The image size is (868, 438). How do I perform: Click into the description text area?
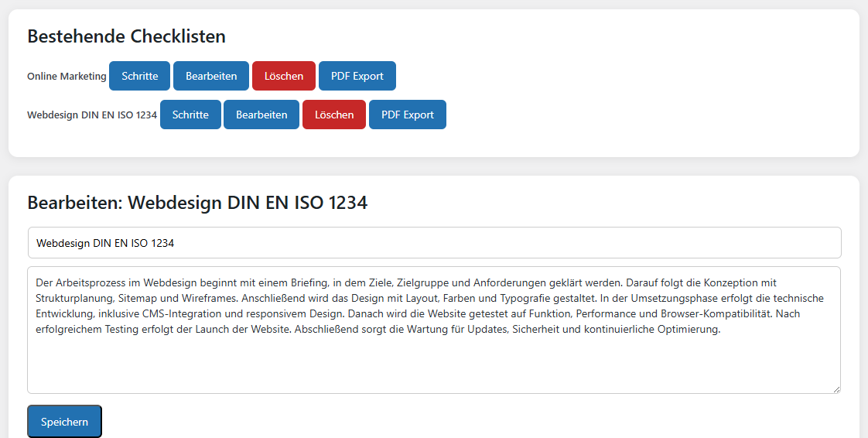pyautogui.click(x=434, y=364)
